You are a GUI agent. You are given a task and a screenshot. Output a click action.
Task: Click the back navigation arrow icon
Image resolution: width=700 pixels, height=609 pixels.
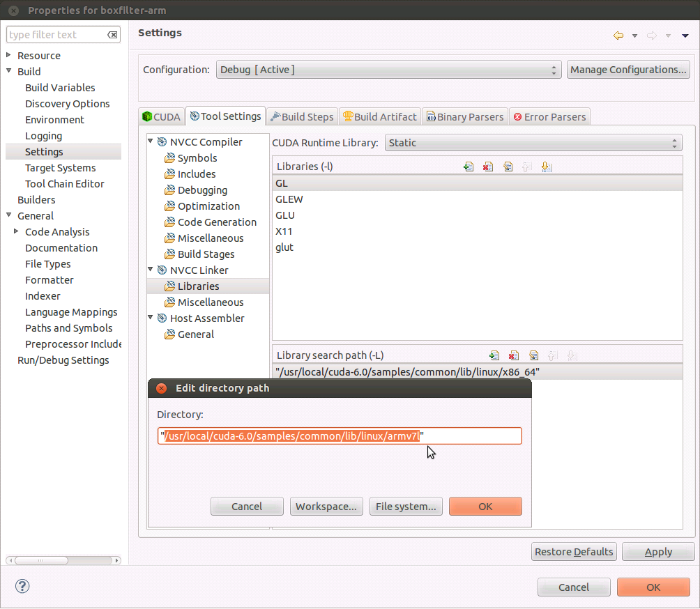tap(618, 36)
